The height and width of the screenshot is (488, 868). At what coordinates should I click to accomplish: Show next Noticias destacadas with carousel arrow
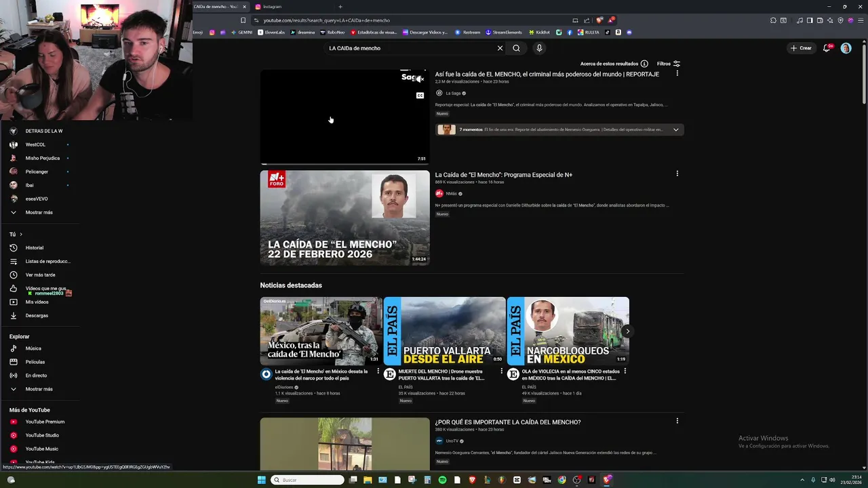point(627,331)
